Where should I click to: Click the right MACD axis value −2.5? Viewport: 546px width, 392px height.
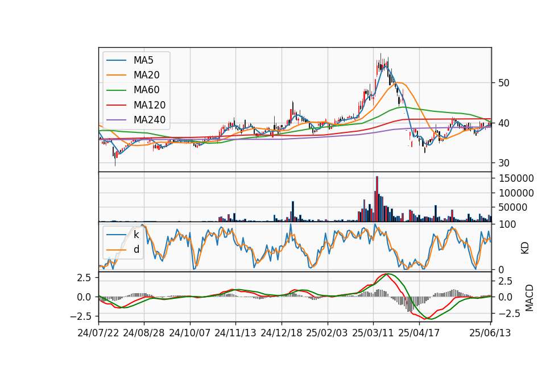[510, 314]
